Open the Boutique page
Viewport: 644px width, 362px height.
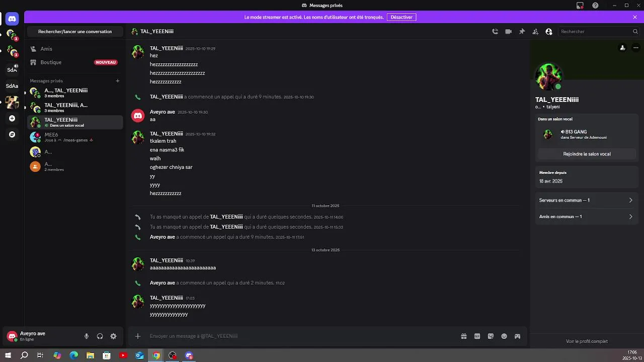pyautogui.click(x=51, y=62)
